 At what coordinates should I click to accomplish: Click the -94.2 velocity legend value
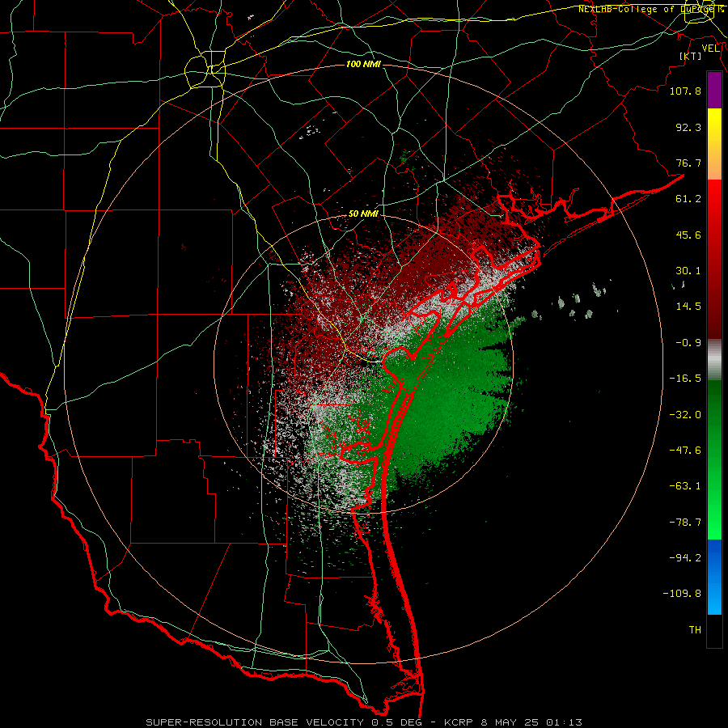click(685, 558)
